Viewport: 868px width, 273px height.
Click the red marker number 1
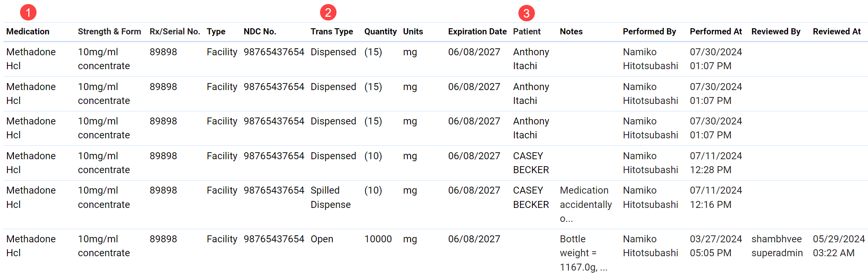click(x=28, y=12)
